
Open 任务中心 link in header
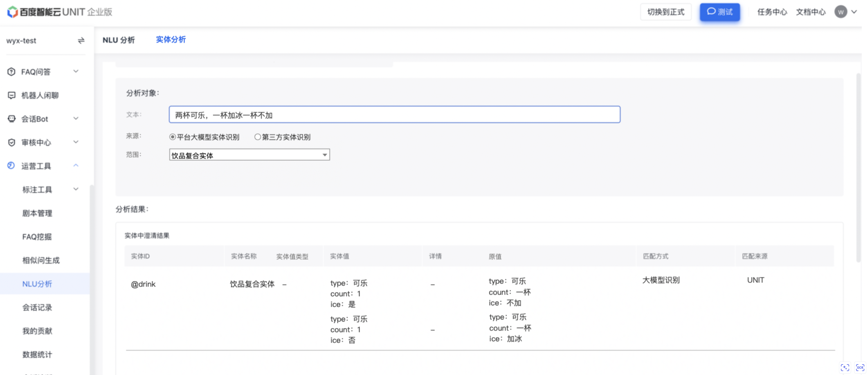click(x=772, y=12)
